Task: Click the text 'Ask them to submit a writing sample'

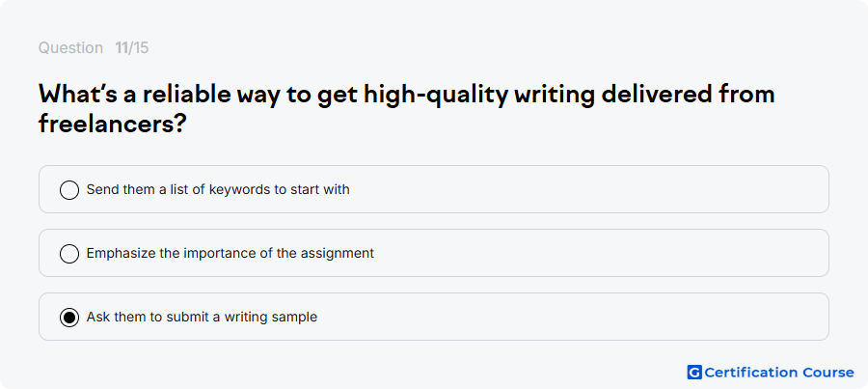Action: point(203,317)
